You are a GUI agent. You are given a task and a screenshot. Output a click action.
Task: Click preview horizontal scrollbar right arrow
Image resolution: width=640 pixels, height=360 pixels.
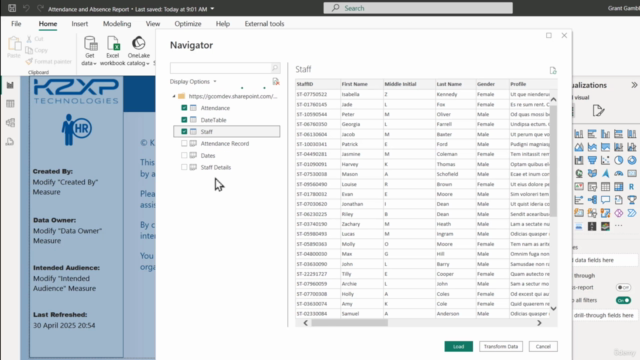(x=539, y=323)
